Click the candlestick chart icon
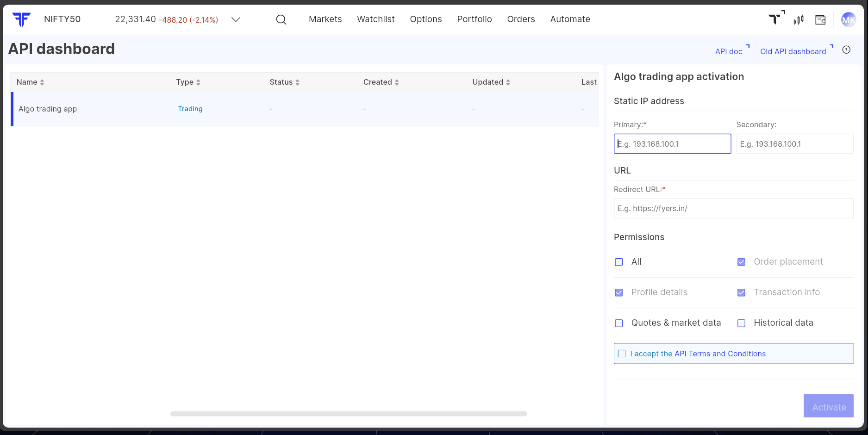 pyautogui.click(x=799, y=19)
